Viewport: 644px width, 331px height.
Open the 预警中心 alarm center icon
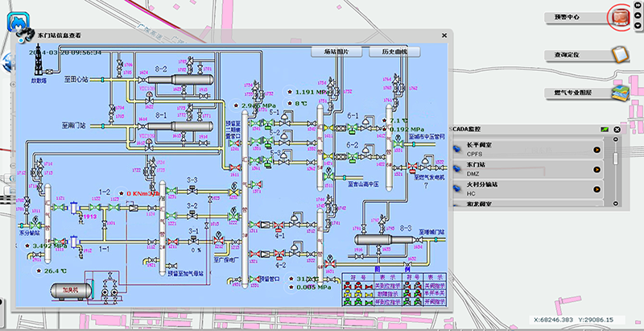[x=618, y=15]
